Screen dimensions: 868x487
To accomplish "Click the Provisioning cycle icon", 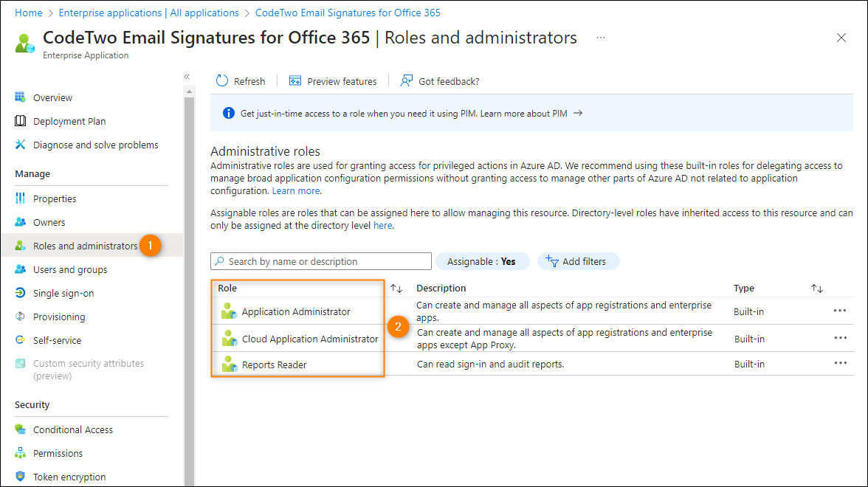I will tap(20, 317).
